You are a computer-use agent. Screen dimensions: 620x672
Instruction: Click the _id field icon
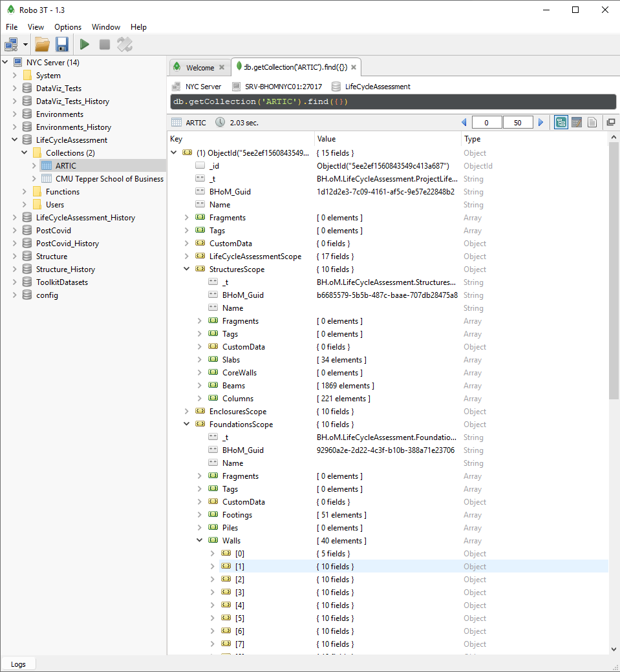(x=200, y=165)
